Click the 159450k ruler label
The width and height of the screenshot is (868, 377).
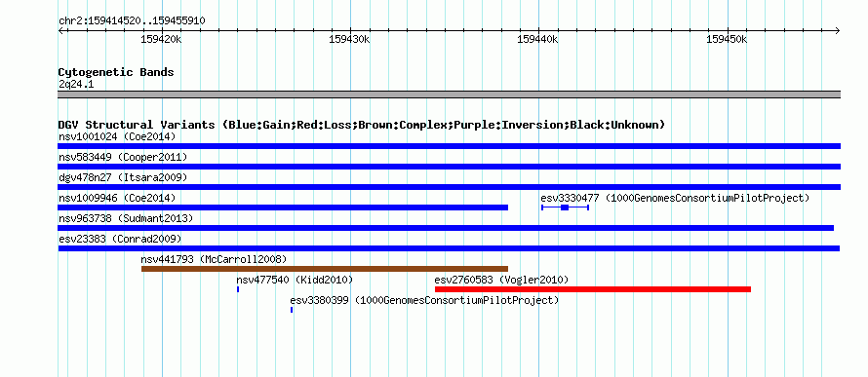pos(727,39)
